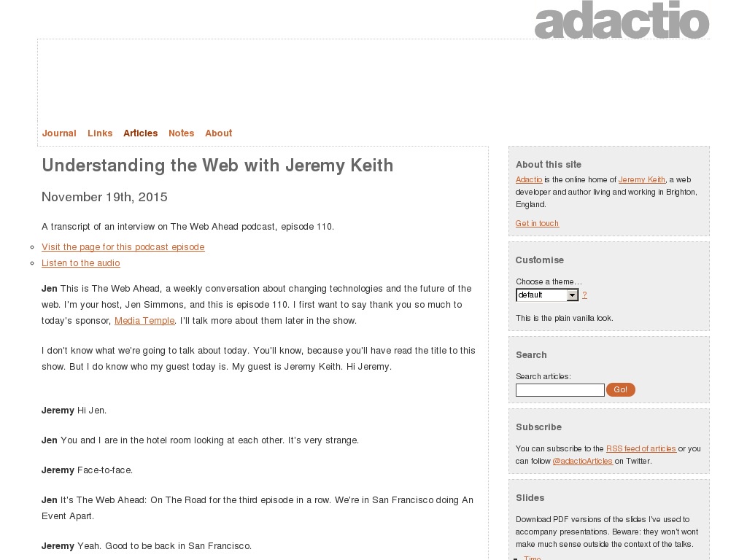The image size is (747, 560).
Task: Focus the Search articles text field
Action: 560,390
